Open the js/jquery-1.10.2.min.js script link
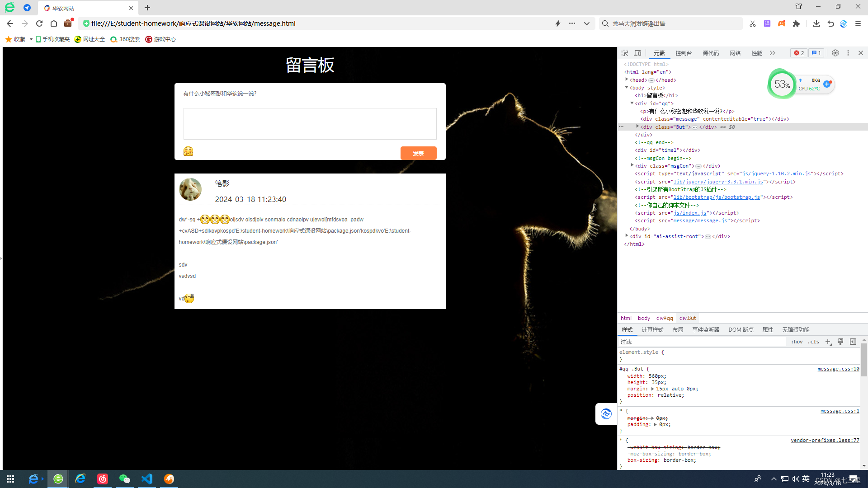The image size is (868, 488). (x=776, y=174)
